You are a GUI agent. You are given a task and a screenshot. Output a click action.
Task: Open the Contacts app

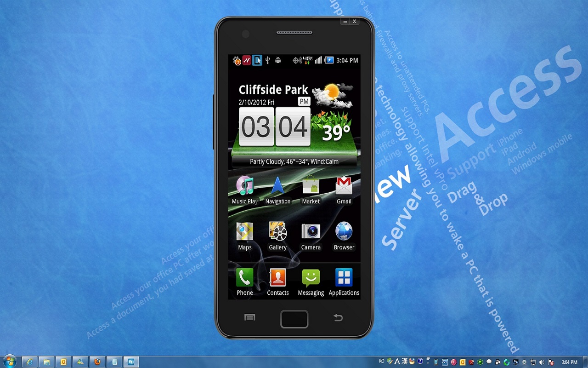click(x=277, y=279)
